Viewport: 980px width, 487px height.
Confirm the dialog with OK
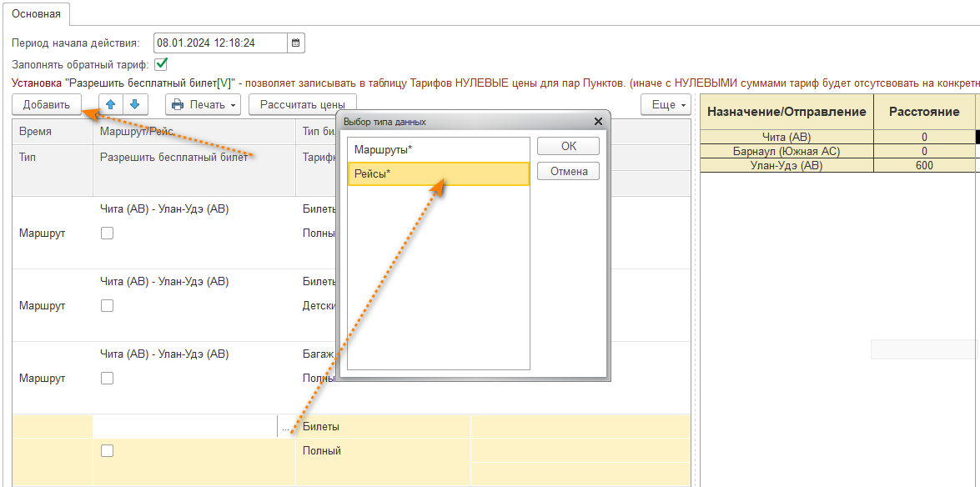[x=568, y=146]
